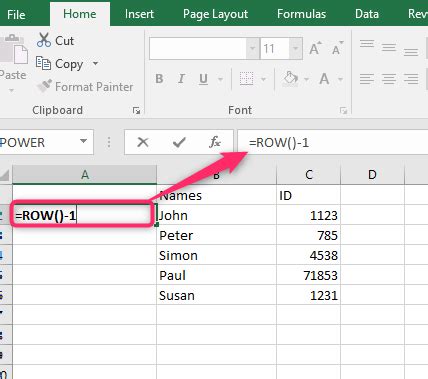The width and height of the screenshot is (428, 379).
Task: Click the Insert Function fx icon
Action: [215, 142]
